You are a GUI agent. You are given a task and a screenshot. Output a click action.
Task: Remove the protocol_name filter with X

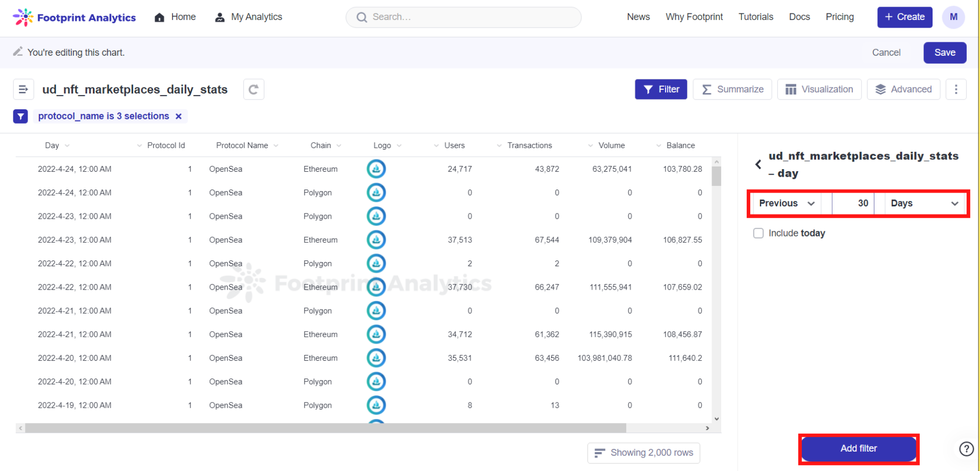tap(179, 116)
